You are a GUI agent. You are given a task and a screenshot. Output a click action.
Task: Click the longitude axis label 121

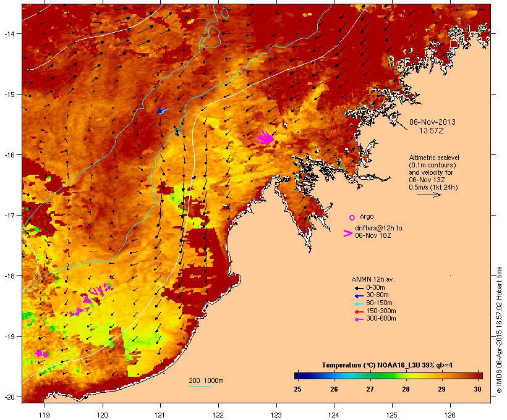[160, 415]
